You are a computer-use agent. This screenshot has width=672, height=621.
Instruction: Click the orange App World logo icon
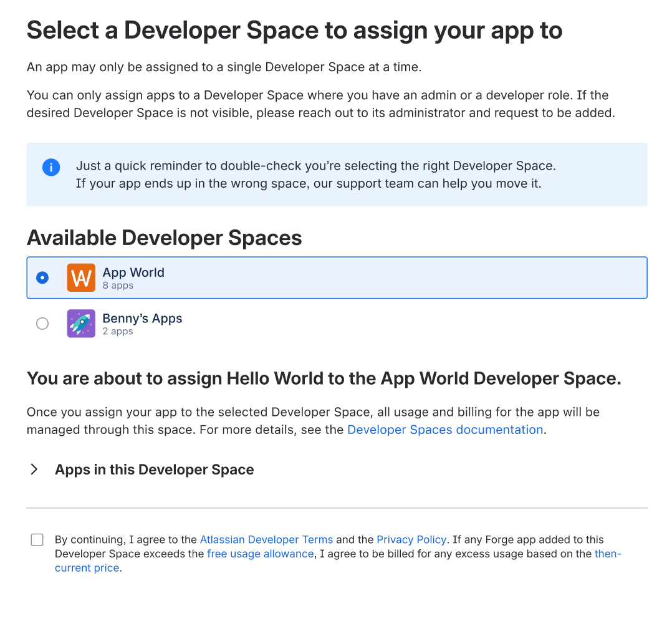81,278
